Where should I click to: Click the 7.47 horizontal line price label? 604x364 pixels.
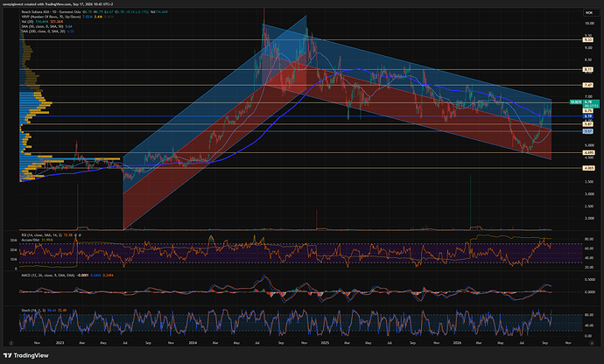click(x=588, y=85)
